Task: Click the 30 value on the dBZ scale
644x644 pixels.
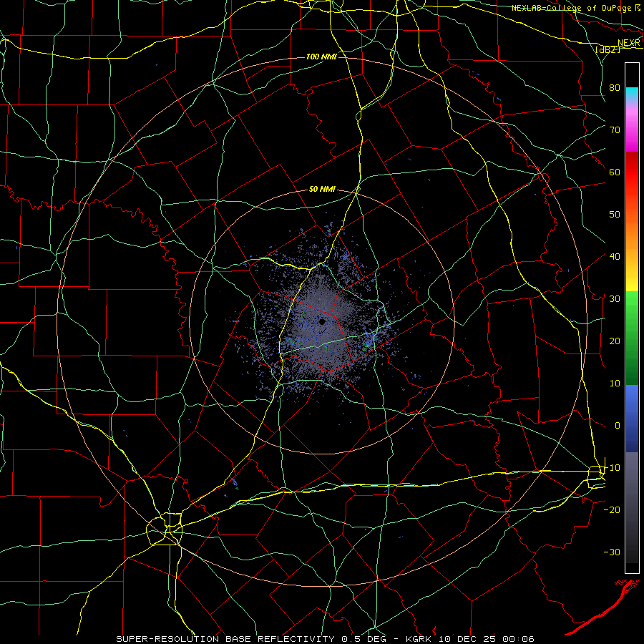Action: [615, 299]
